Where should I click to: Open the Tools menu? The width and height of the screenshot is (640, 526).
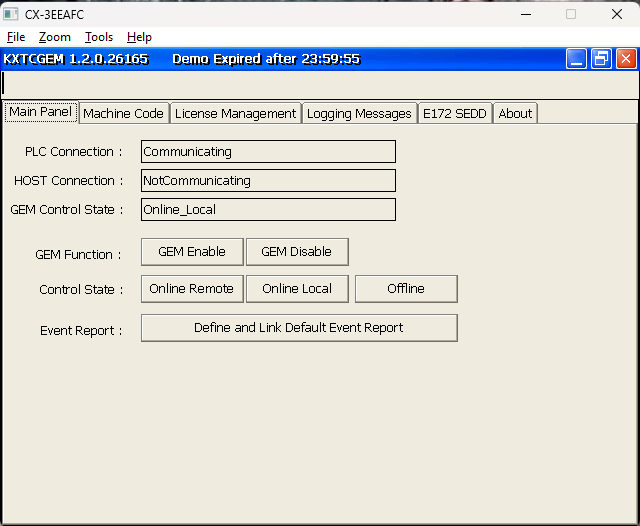(99, 37)
